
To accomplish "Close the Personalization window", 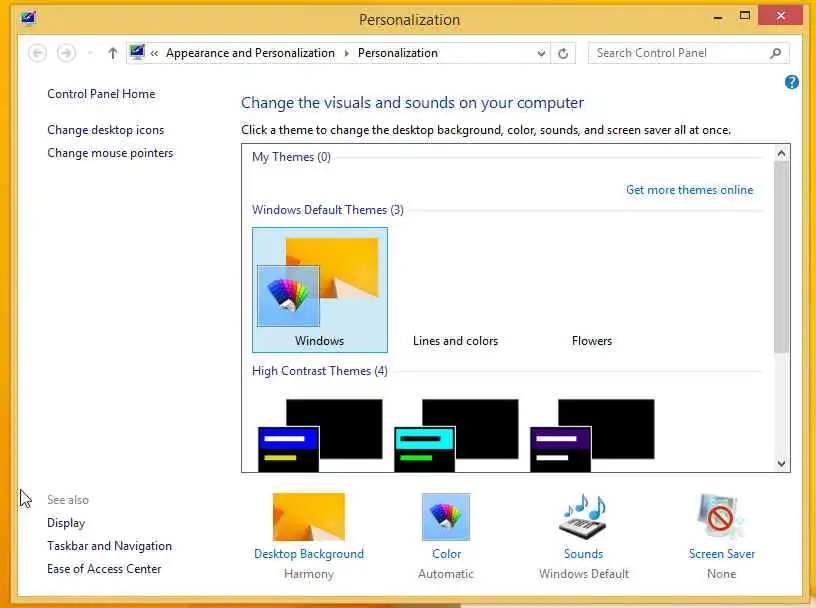I will click(780, 16).
